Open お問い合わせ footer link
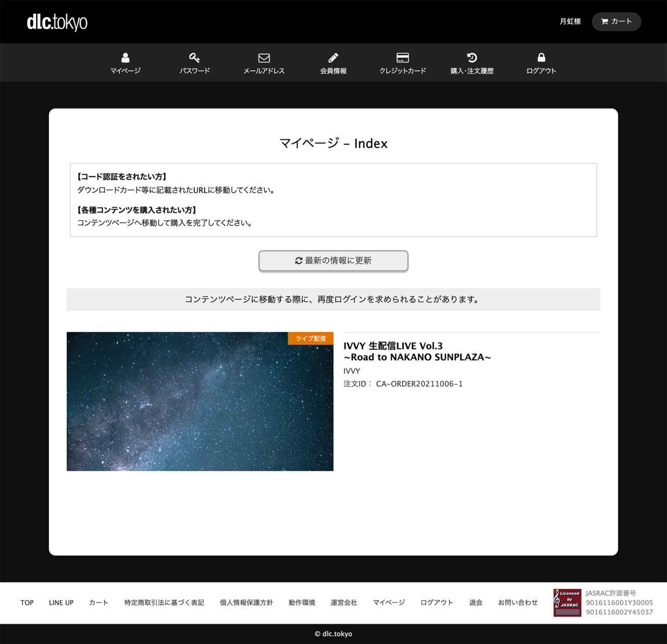 [x=517, y=603]
